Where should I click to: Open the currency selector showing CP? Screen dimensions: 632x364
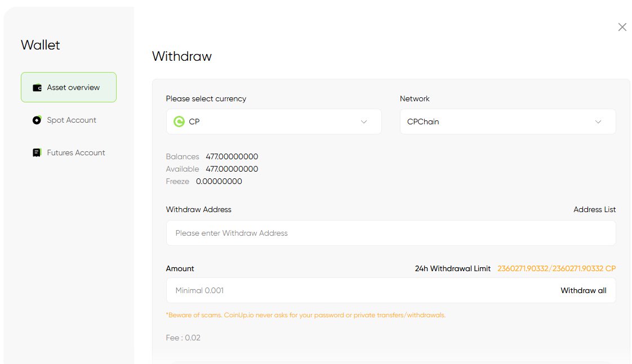tap(274, 122)
